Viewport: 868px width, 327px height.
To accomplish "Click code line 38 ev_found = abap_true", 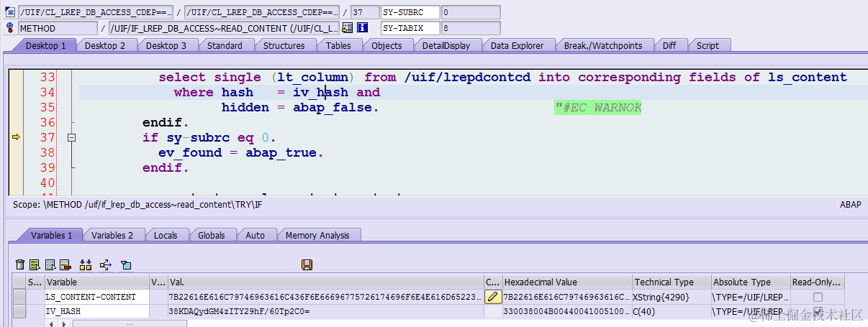I will pos(241,152).
